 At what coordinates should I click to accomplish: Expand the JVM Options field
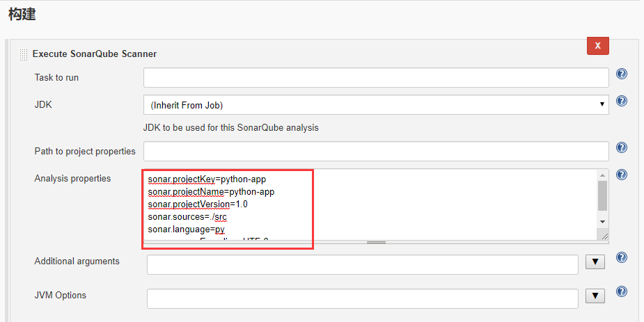595,296
